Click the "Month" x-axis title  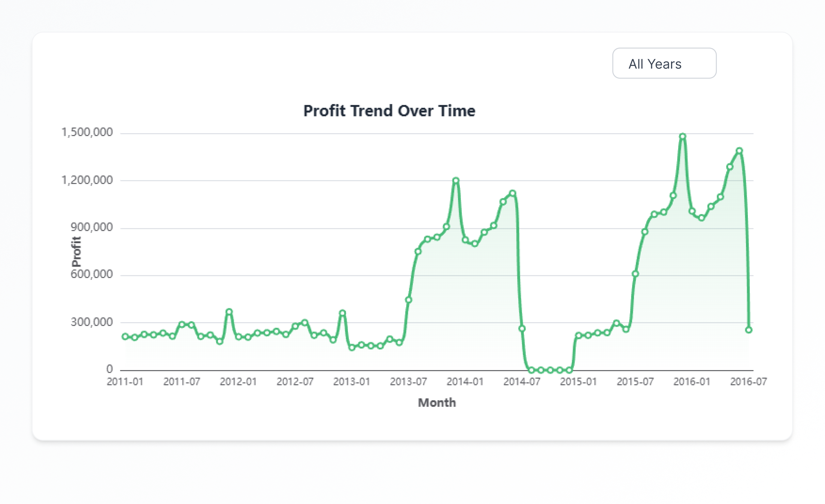pyautogui.click(x=437, y=403)
